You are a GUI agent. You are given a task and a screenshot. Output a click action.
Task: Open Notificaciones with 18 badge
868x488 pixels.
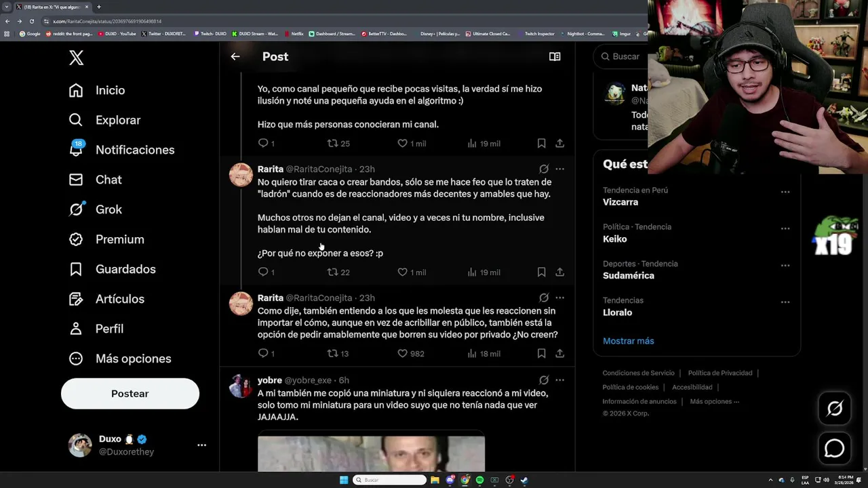[121, 150]
